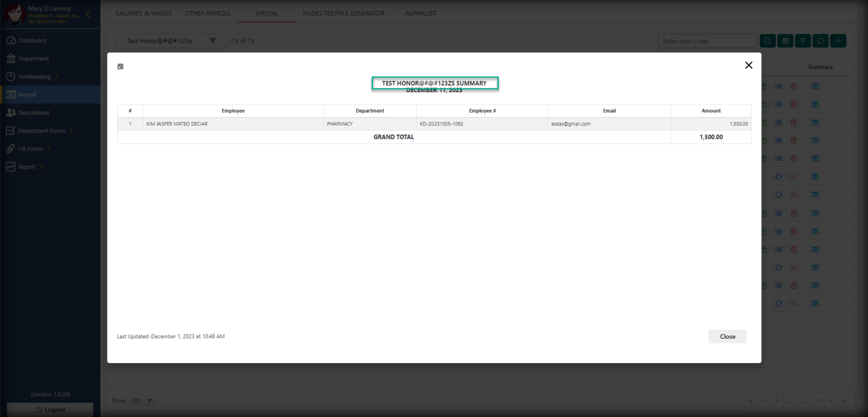This screenshot has width=868, height=417.
Task: Switch to the Salaries & Wages tab
Action: 142,13
